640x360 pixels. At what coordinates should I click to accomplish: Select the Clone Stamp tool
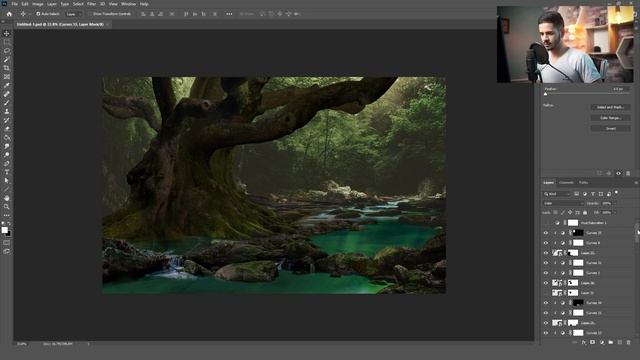point(7,111)
